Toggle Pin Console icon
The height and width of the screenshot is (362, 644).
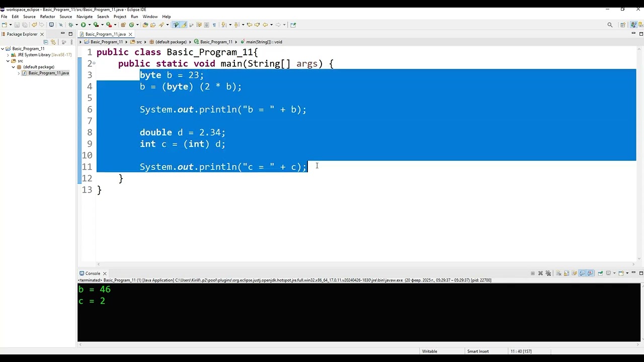[600, 273]
